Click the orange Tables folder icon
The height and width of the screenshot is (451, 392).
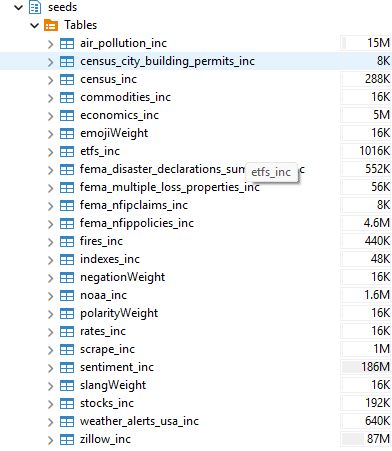point(51,25)
